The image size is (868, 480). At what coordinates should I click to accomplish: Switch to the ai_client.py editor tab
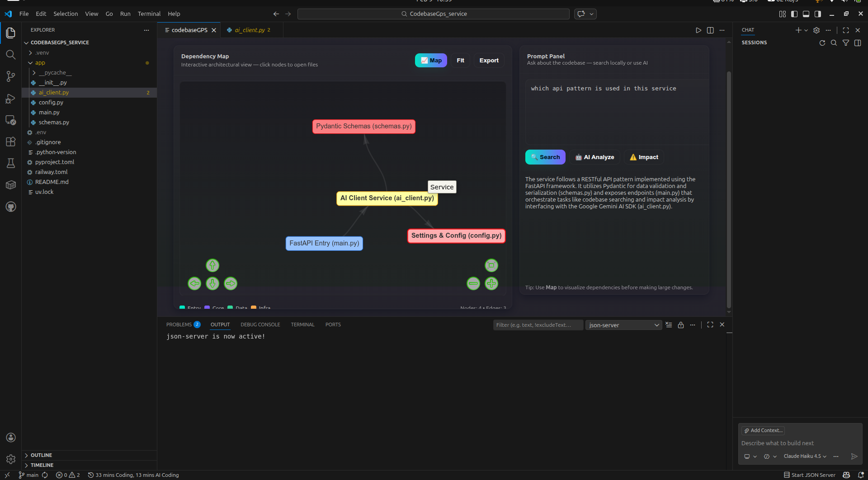click(x=252, y=30)
